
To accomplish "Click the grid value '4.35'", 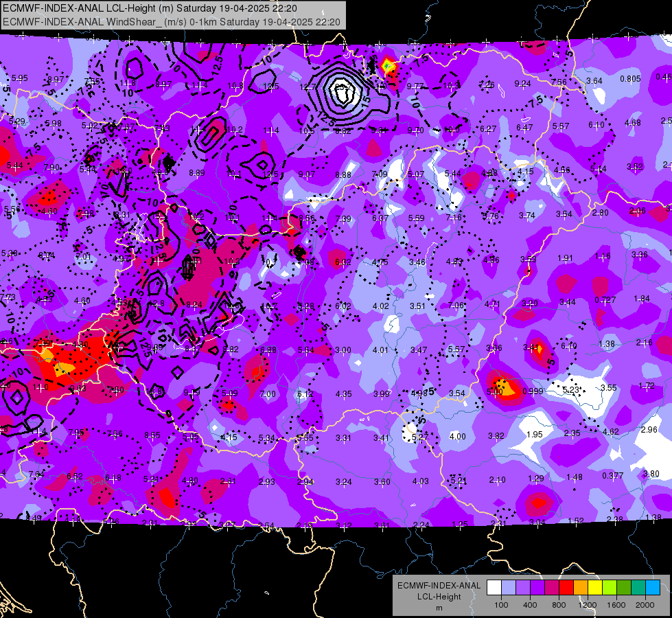I will pos(344,393).
